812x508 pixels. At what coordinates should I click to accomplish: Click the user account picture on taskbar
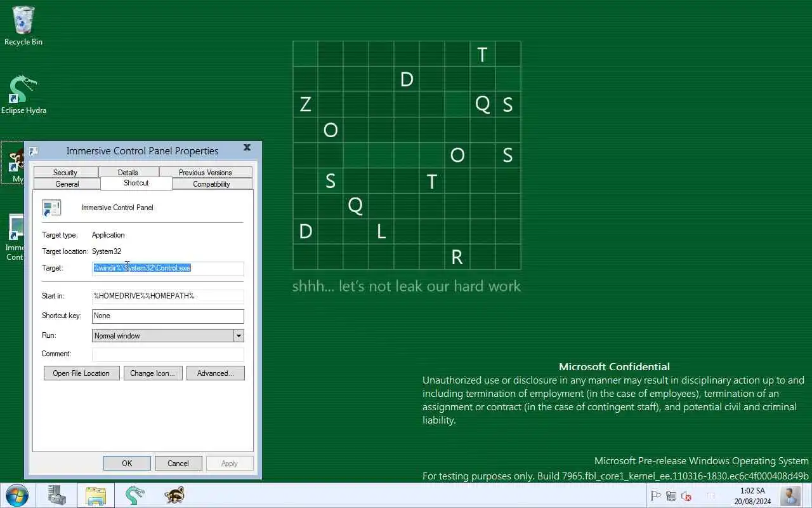click(790, 495)
